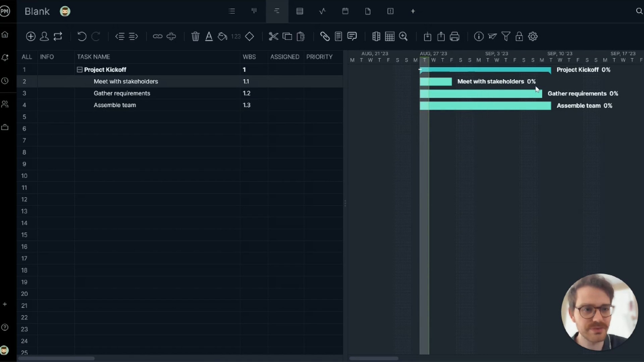The width and height of the screenshot is (644, 362).
Task: Click the Gantt horizontal scrollbar thumb
Action: [374, 358]
